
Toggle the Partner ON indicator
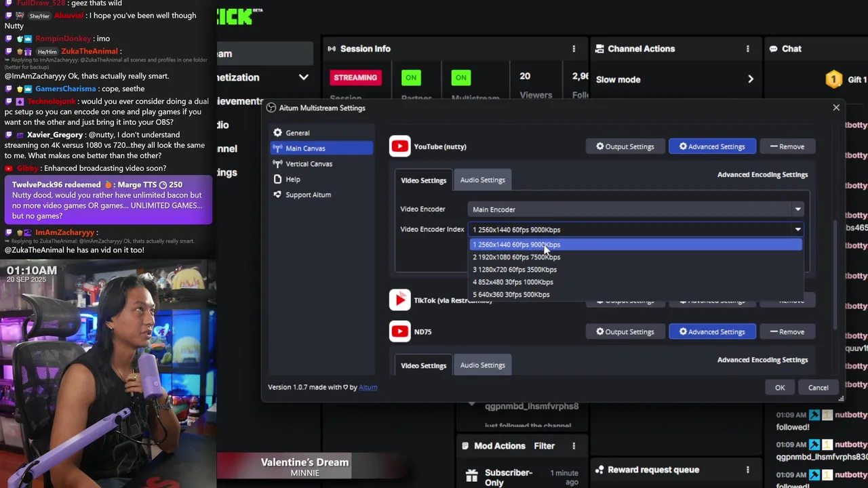pos(411,77)
